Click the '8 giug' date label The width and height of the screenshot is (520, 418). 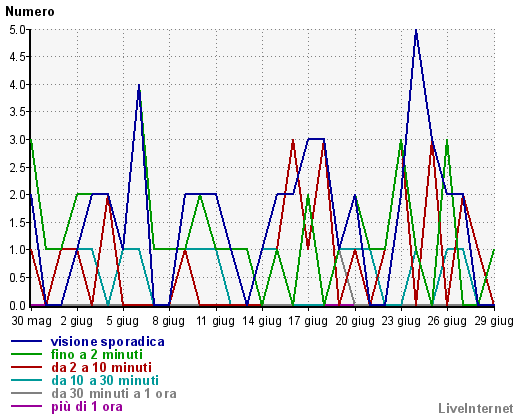[169, 321]
